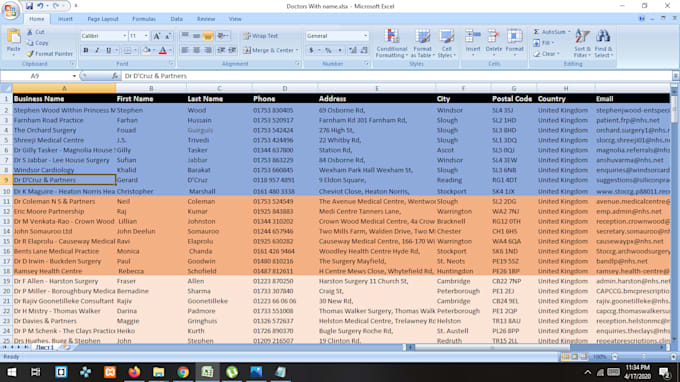This screenshot has height=382, width=680.
Task: Open the number format dropdown
Action: (x=366, y=36)
